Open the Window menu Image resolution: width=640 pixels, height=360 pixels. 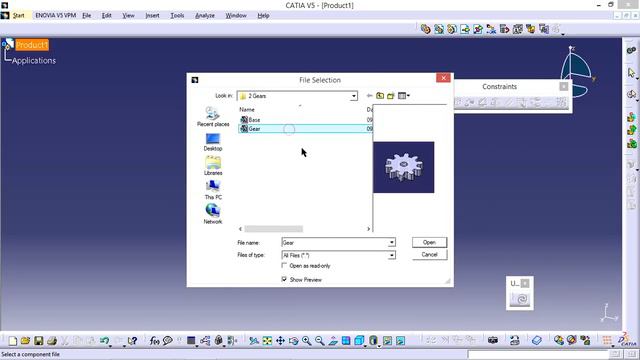[236, 16]
